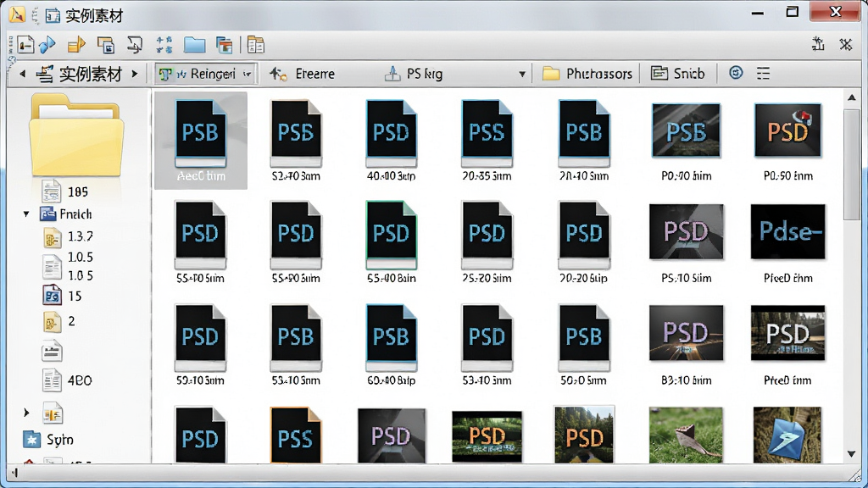Image resolution: width=868 pixels, height=488 pixels.
Task: Open the two-pane layout icon in the toolbar
Action: pyautogui.click(x=256, y=45)
